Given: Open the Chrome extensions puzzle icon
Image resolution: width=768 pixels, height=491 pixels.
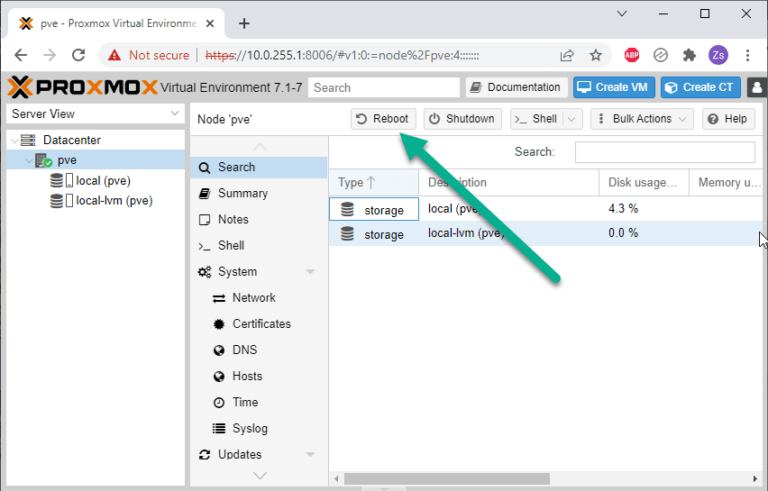Looking at the screenshot, I should click(x=689, y=55).
